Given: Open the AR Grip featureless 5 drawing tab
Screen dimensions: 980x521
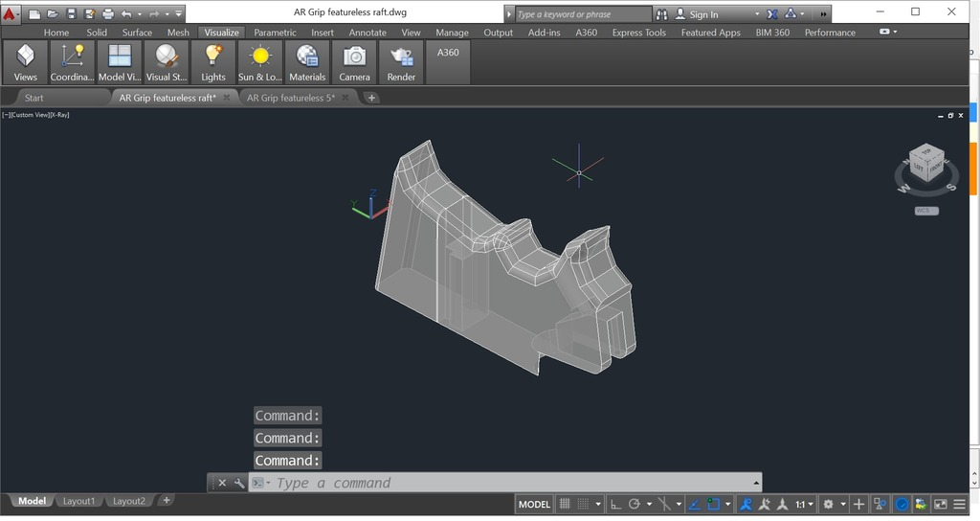Looking at the screenshot, I should [291, 98].
